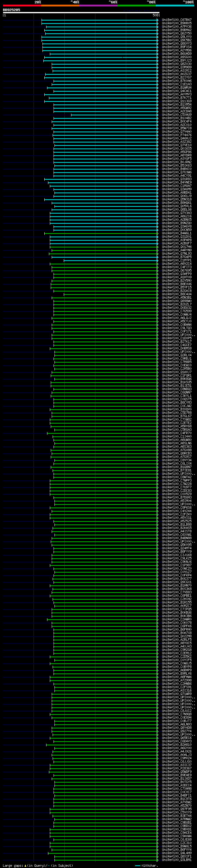
Task: Select hit label UniRef100_B1KSU5
Action: pos(176,382)
